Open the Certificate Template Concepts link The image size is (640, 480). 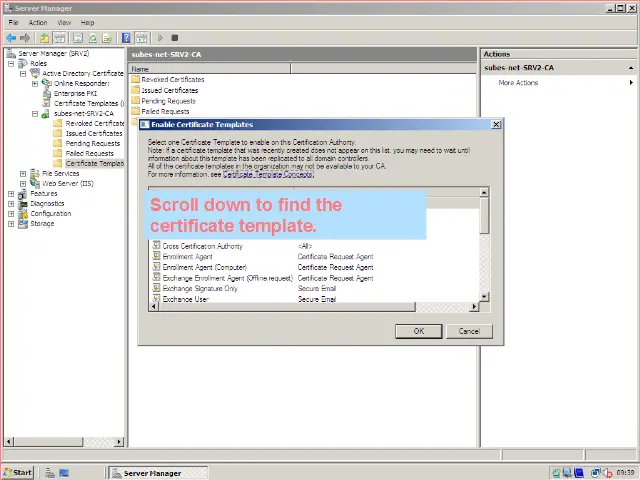[268, 174]
